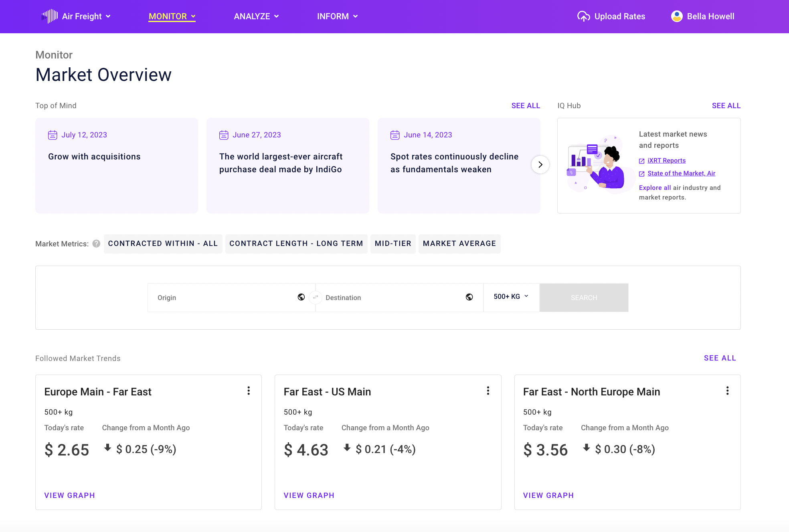Image resolution: width=789 pixels, height=532 pixels.
Task: Open options menu for Europe Main - Far East
Action: point(249,391)
